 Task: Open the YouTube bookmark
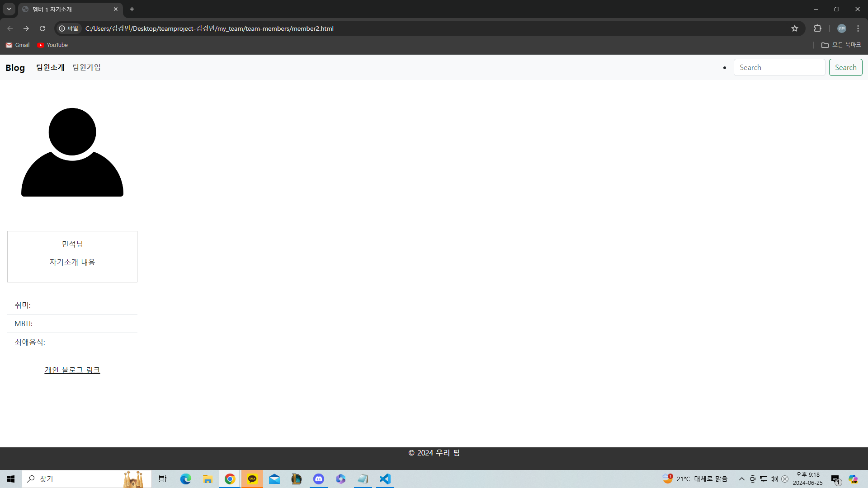point(52,45)
